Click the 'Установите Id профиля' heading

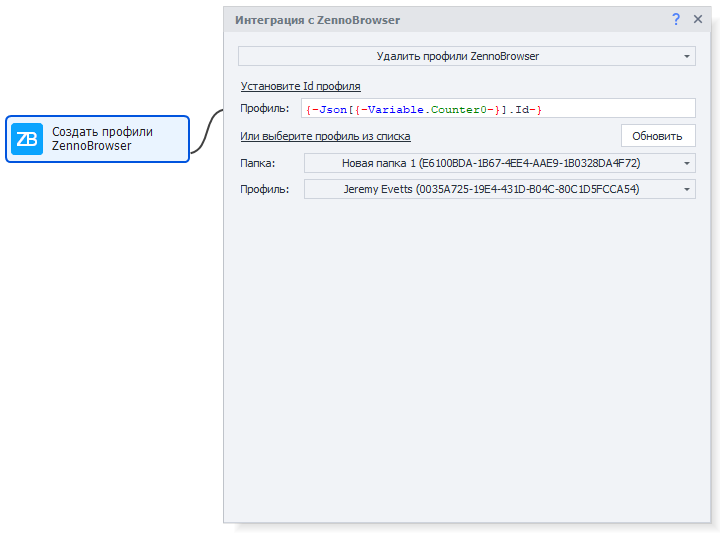coord(300,86)
